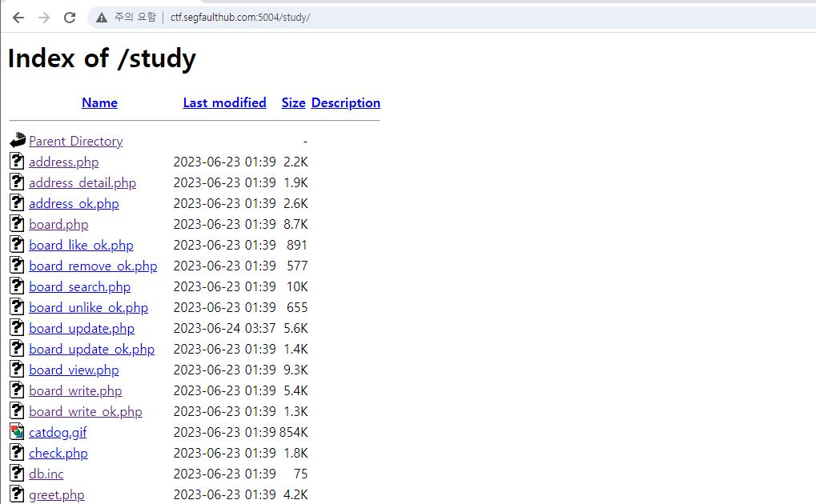This screenshot has height=504, width=816.
Task: Sort listing by the Name column
Action: [99, 102]
